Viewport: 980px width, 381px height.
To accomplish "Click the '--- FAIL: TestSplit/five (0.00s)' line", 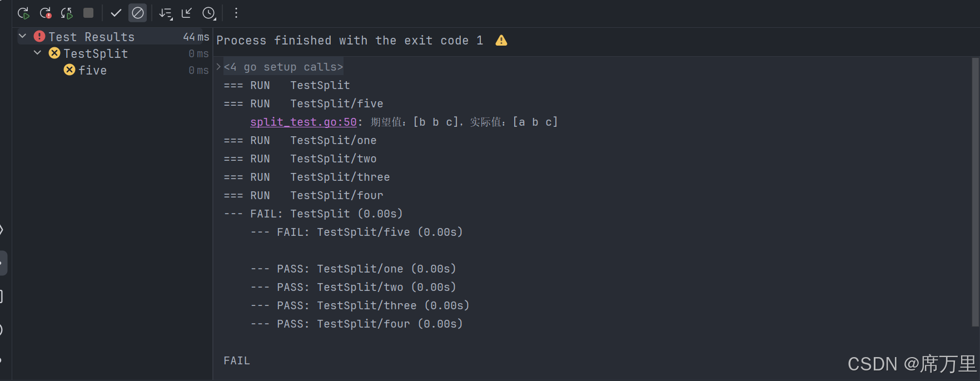I will [x=357, y=232].
